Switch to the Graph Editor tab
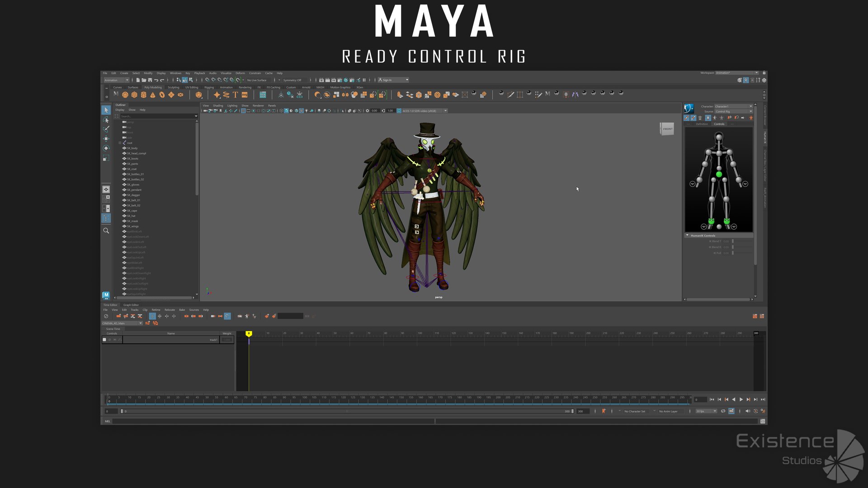The height and width of the screenshot is (488, 868). click(x=131, y=305)
